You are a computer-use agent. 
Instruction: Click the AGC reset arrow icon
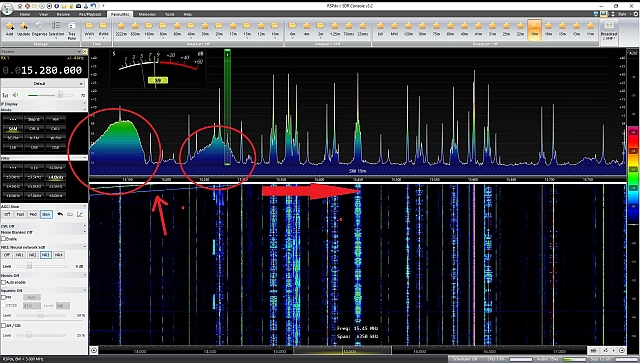60,214
